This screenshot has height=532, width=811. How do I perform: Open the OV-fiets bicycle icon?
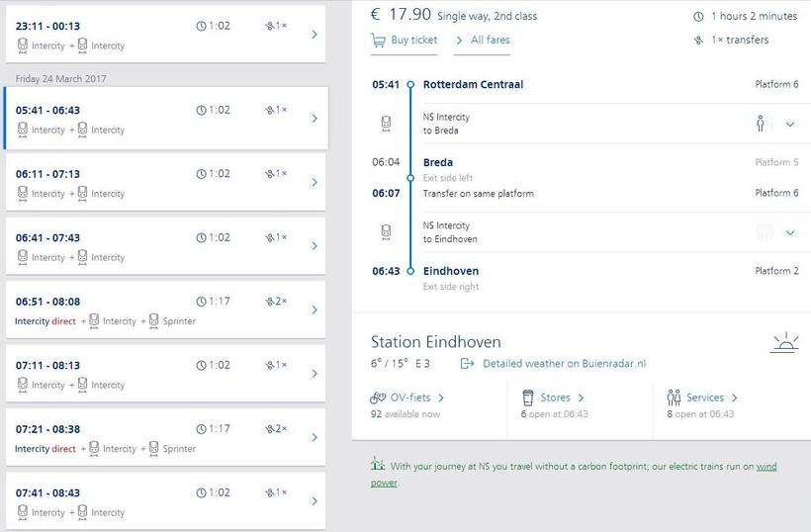click(x=378, y=398)
